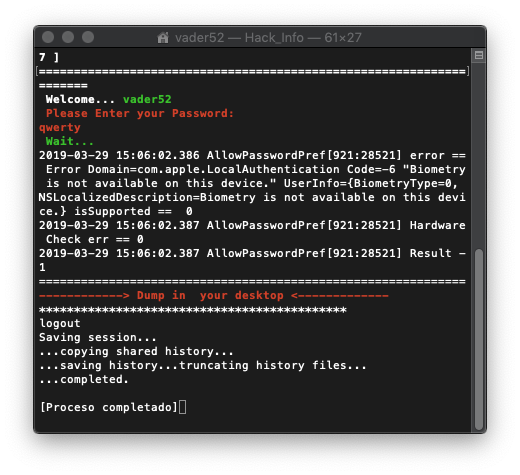Click the "Dump in your desktop" red line
Viewport: 520px width, 475px height.
click(214, 295)
